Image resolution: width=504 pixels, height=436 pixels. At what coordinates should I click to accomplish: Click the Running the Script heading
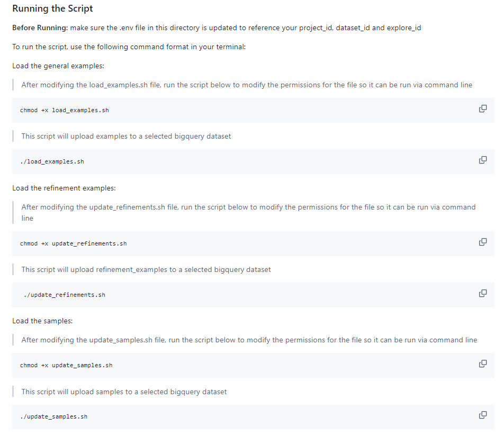(x=52, y=8)
